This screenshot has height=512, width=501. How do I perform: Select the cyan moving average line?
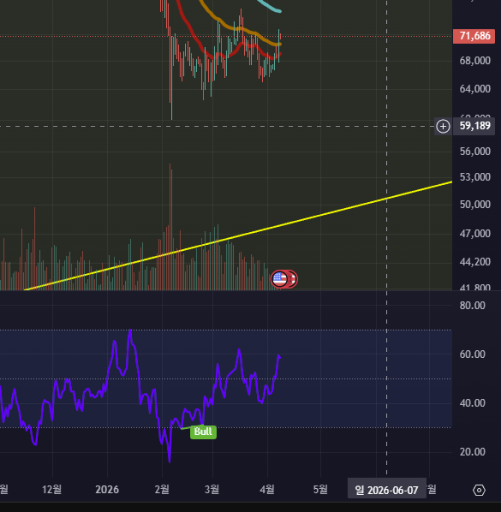(270, 7)
